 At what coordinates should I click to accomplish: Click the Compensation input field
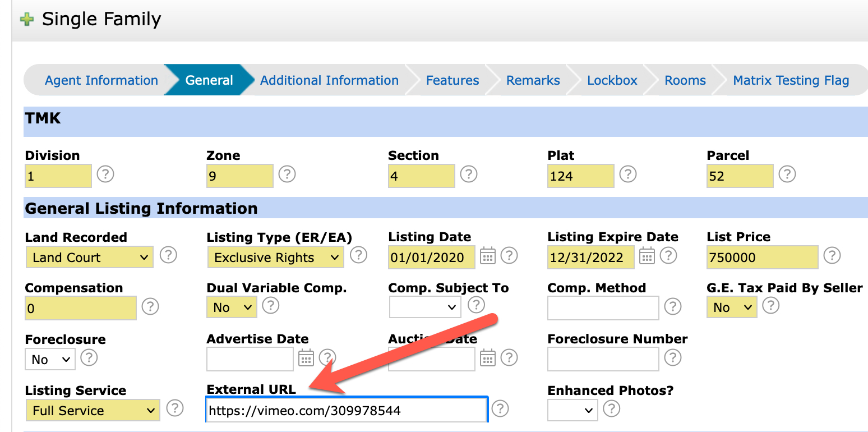(x=80, y=309)
